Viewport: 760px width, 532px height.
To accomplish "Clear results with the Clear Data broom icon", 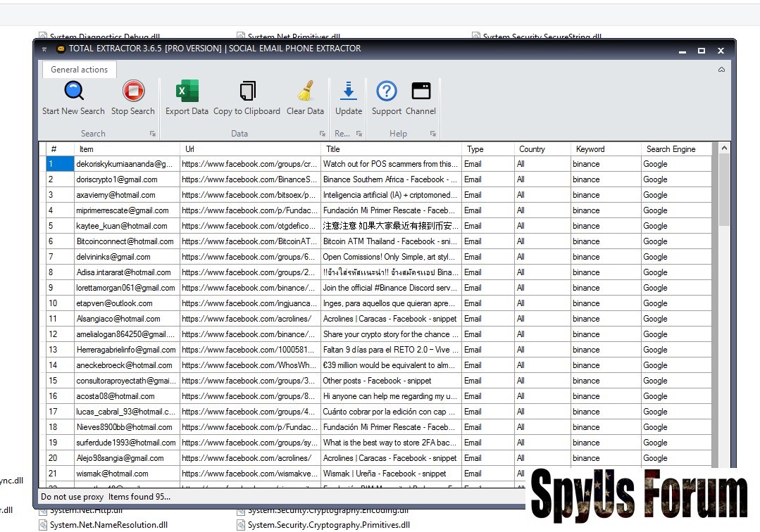I will (x=305, y=91).
